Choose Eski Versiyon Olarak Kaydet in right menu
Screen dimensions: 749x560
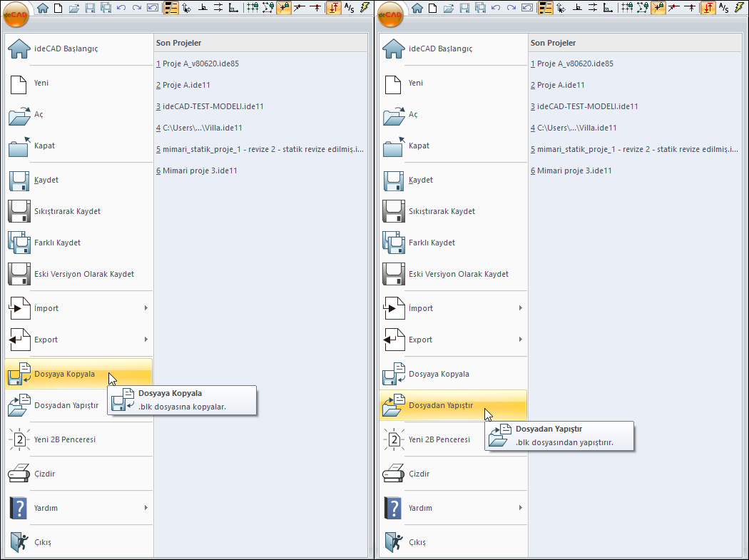click(x=453, y=274)
